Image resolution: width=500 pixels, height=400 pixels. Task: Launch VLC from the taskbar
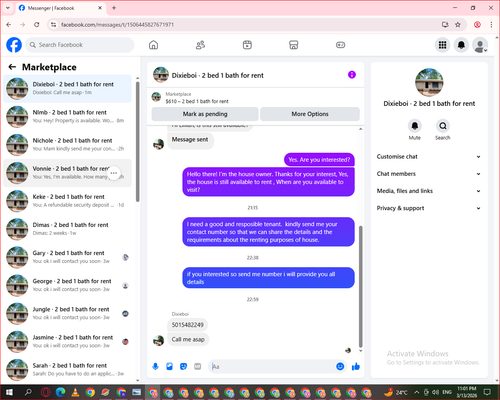point(75,392)
